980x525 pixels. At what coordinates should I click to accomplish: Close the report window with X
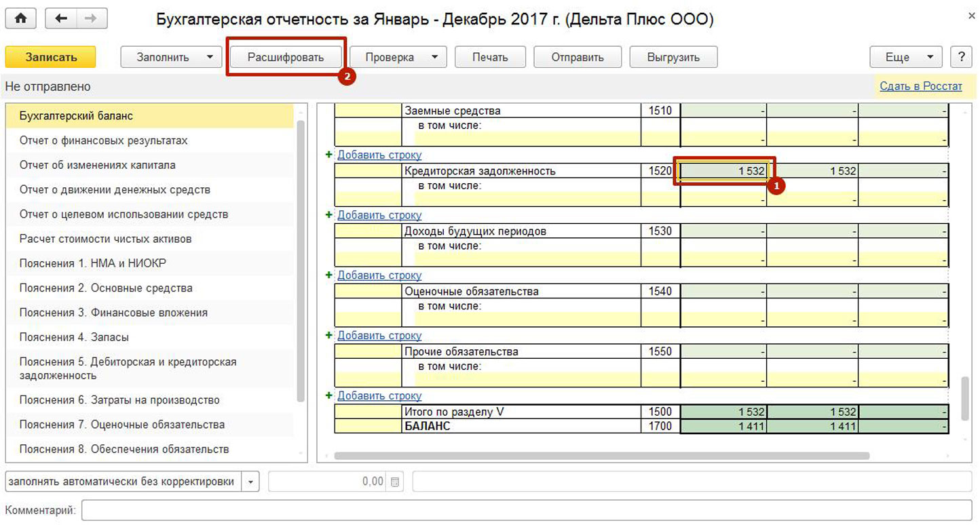[x=971, y=16]
